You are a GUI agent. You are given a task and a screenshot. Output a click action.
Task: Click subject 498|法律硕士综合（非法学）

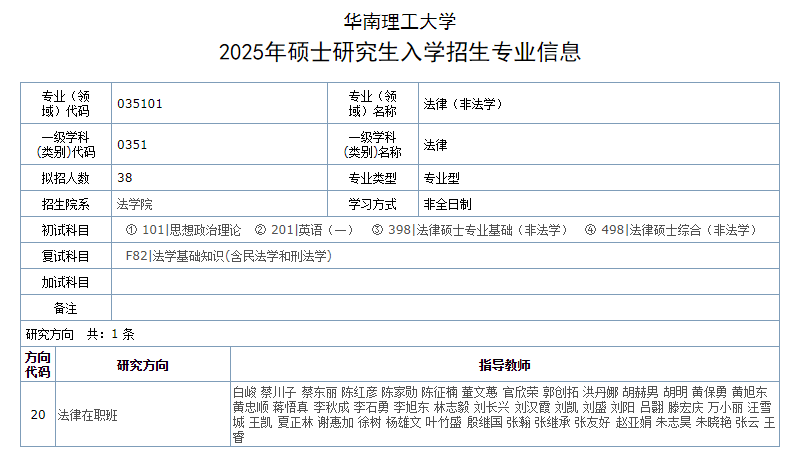[679, 230]
